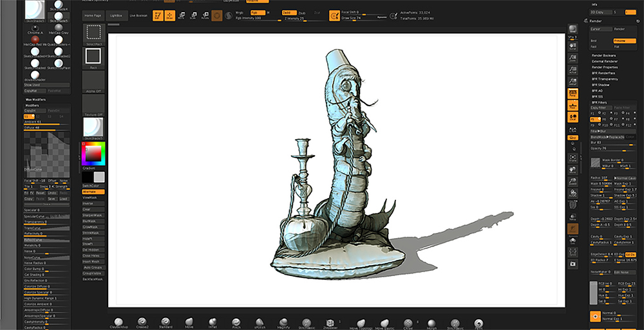
Task: Click the Frame icon
Action: click(x=573, y=158)
